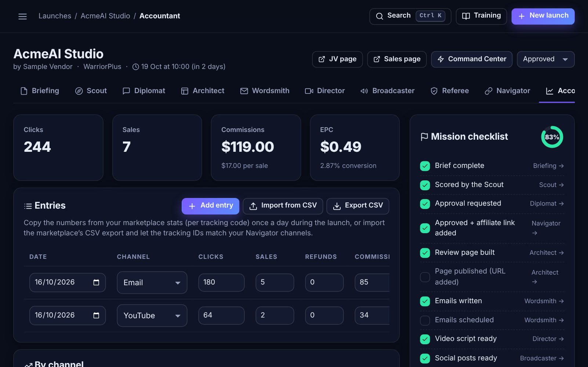Click the Mission checklist flag icon

point(424,137)
